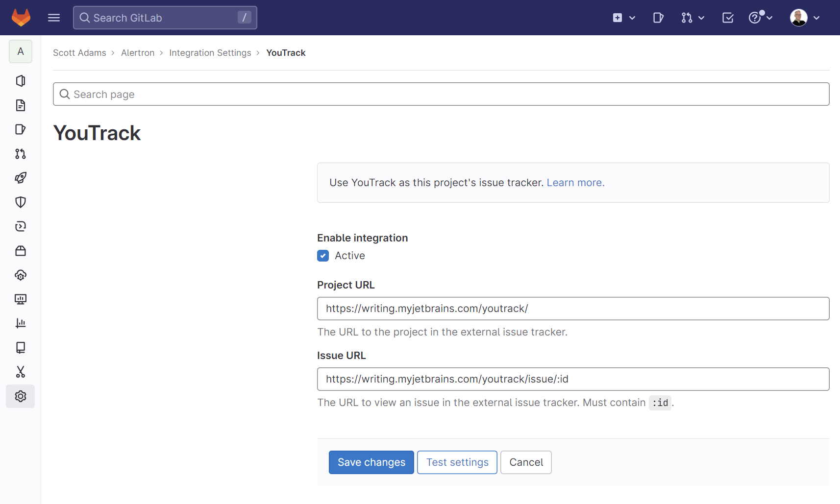
Task: Click the ':id' code snippet
Action: coord(660,403)
